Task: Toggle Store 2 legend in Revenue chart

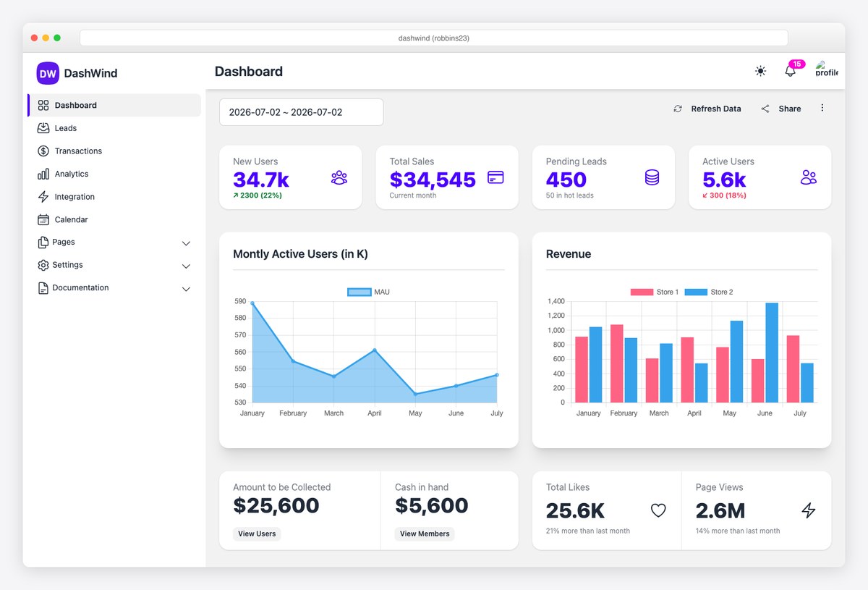Action: pos(709,292)
